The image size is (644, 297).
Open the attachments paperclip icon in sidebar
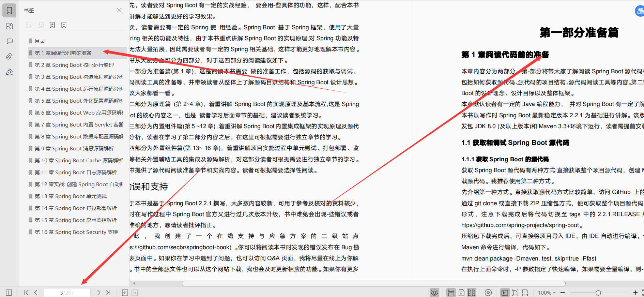tap(9, 56)
